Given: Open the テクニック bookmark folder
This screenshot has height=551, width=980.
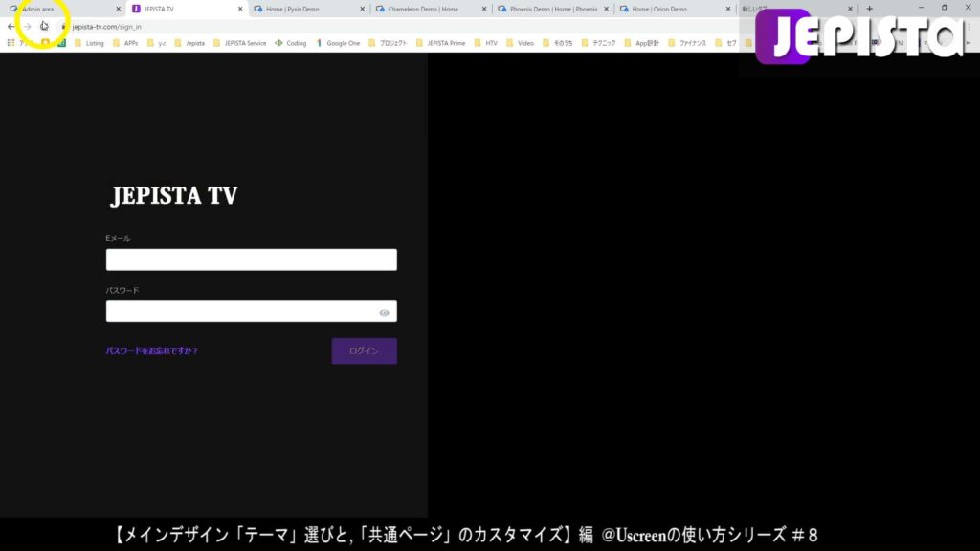Looking at the screenshot, I should pyautogui.click(x=598, y=43).
